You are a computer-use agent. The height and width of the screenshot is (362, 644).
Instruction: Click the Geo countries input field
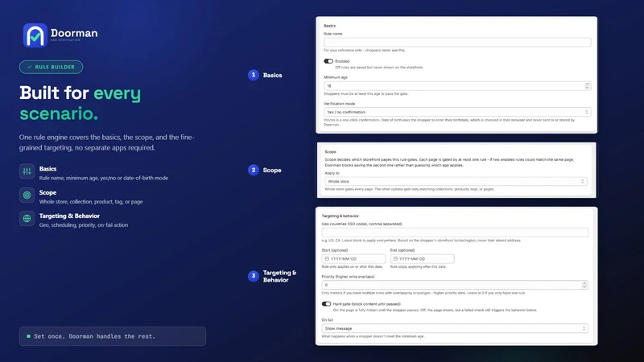[x=455, y=232]
